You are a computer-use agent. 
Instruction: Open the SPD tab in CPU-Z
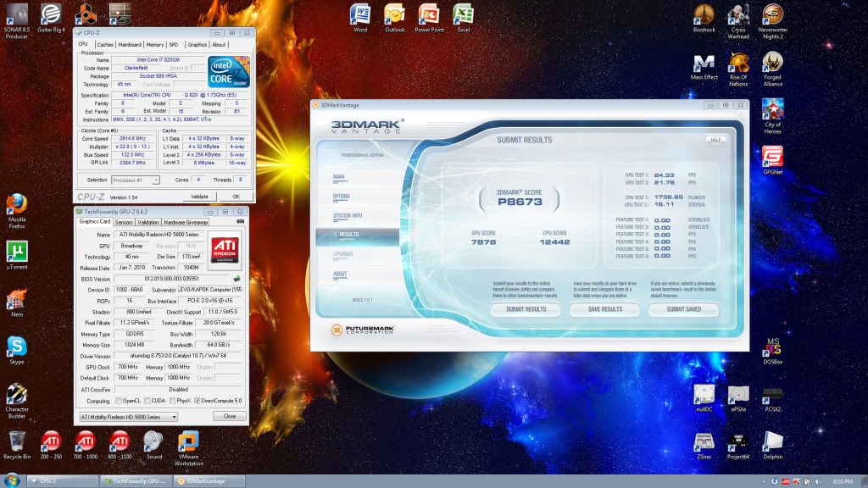(174, 45)
